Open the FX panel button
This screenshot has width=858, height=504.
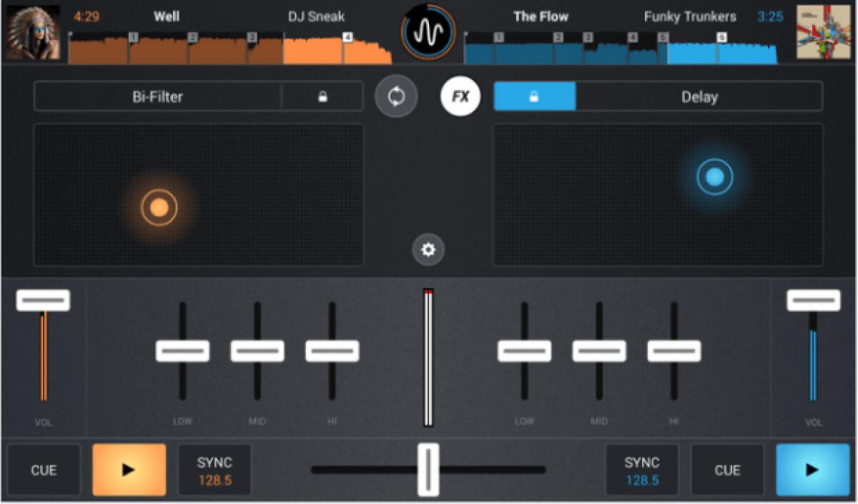click(x=460, y=97)
